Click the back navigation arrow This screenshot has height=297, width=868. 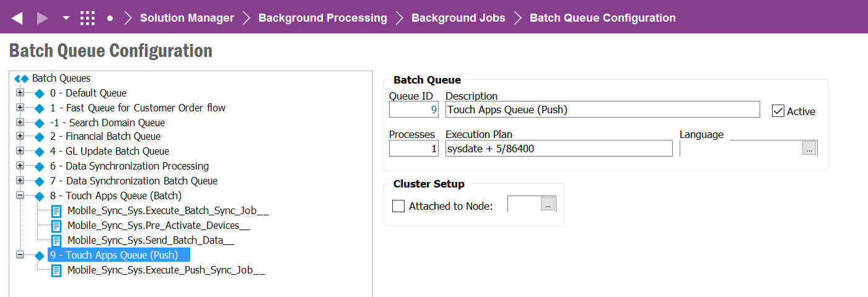tap(17, 18)
